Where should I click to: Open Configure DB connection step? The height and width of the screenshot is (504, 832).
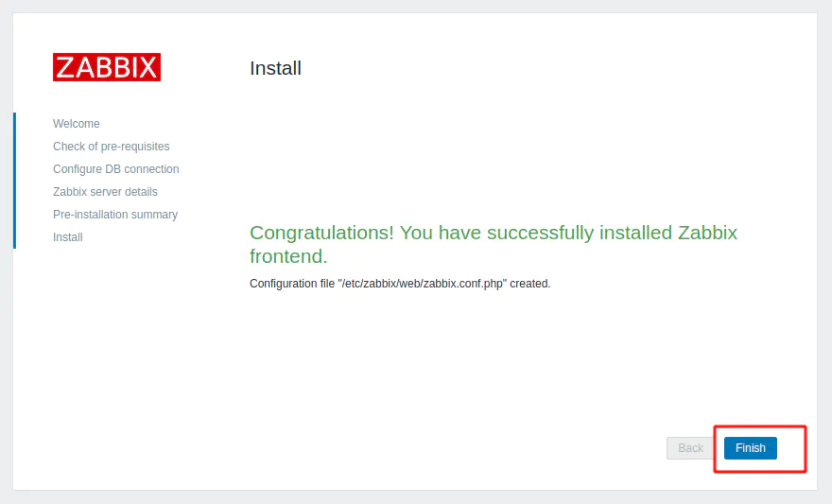pos(116,169)
